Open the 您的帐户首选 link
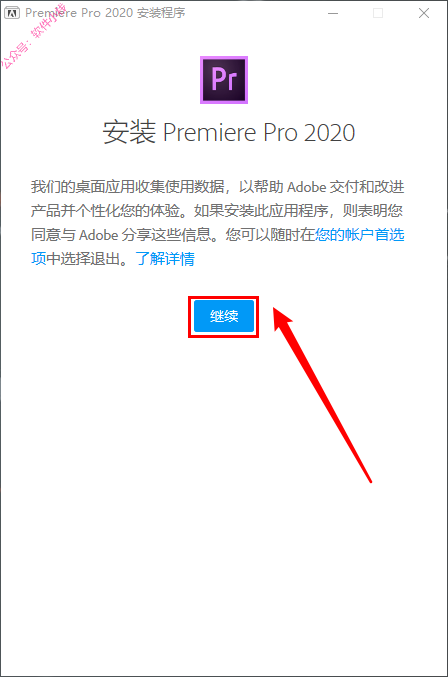Screen dimensions: 448x677 coord(360,235)
